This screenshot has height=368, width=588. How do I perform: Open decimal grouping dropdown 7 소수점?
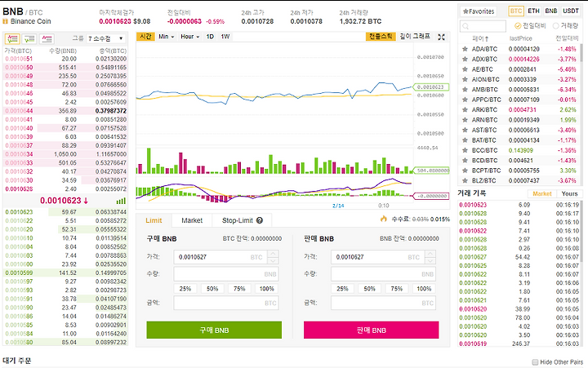(x=105, y=38)
